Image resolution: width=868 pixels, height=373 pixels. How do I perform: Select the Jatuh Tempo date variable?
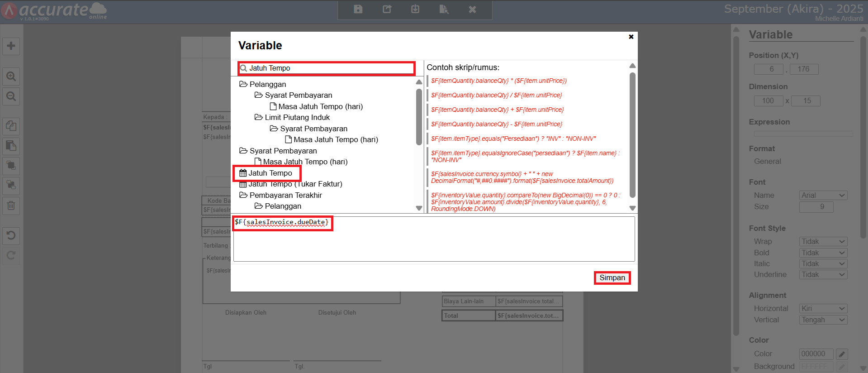(x=270, y=173)
